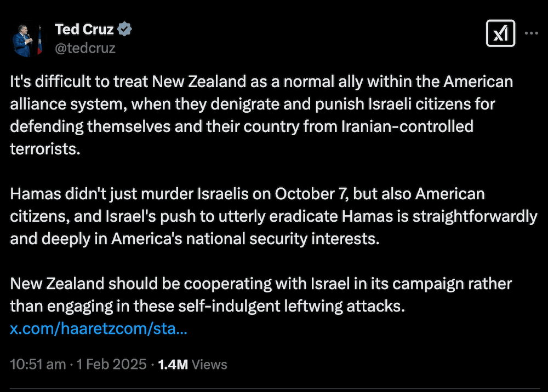Open the more actions dots beside the X logo

click(x=531, y=33)
